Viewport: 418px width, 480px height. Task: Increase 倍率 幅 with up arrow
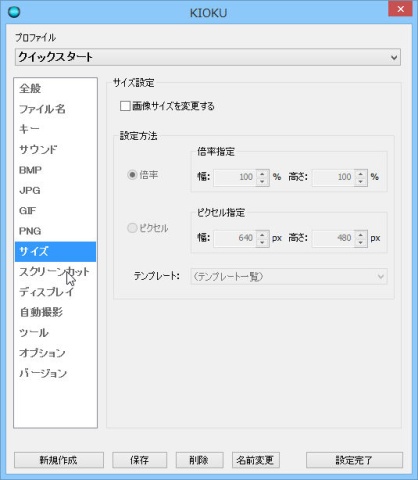262,173
